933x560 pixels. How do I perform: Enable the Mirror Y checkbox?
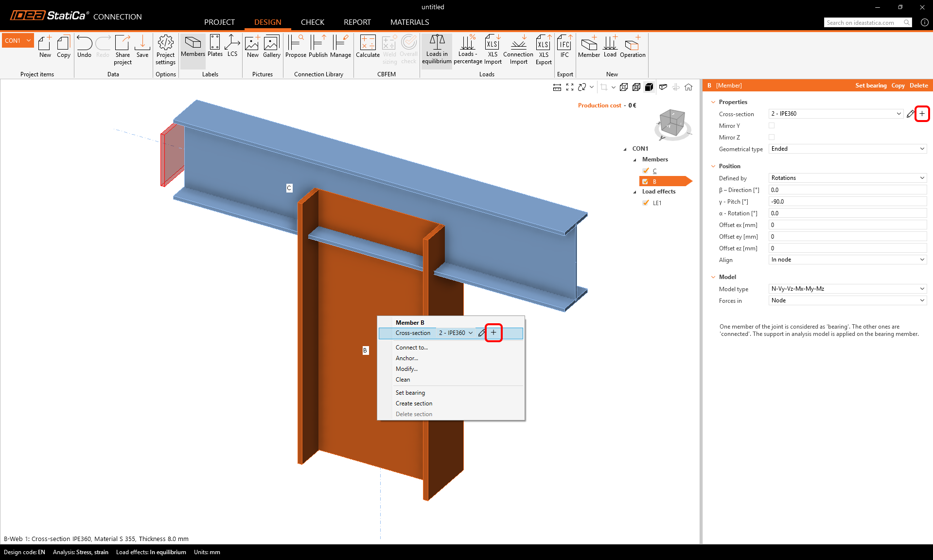coord(772,125)
